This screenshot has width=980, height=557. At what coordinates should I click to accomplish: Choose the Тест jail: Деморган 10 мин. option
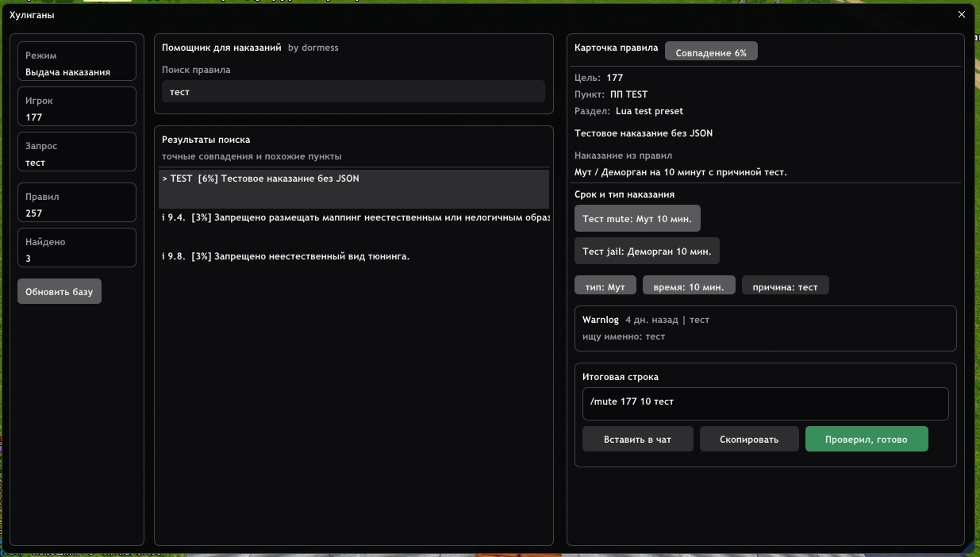click(x=647, y=251)
